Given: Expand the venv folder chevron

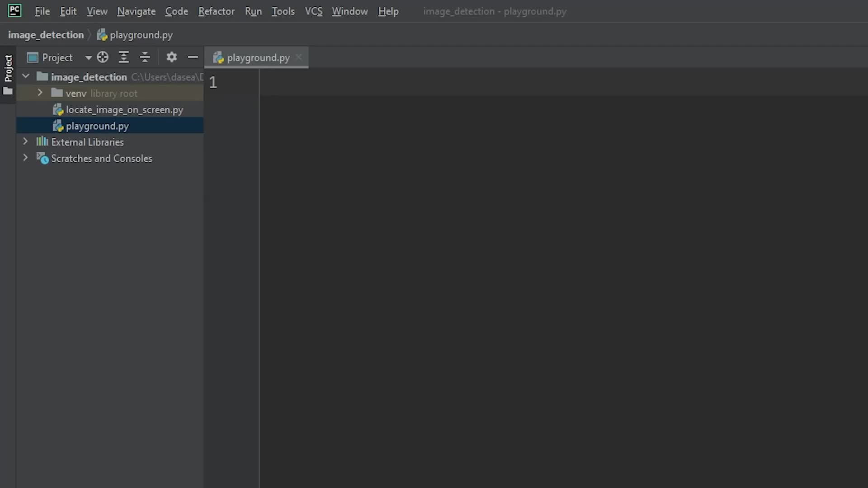Looking at the screenshot, I should [x=40, y=93].
